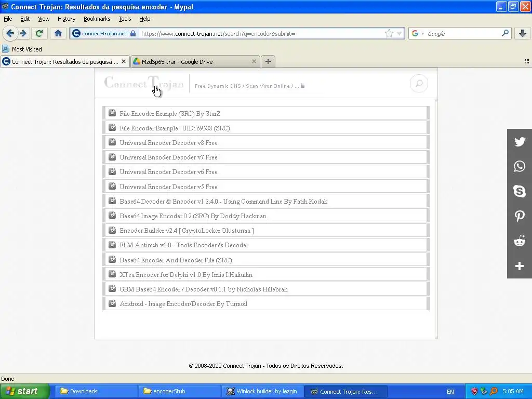Screen dimensions: 532x399
Task: Open the History menu
Action: pyautogui.click(x=66, y=19)
